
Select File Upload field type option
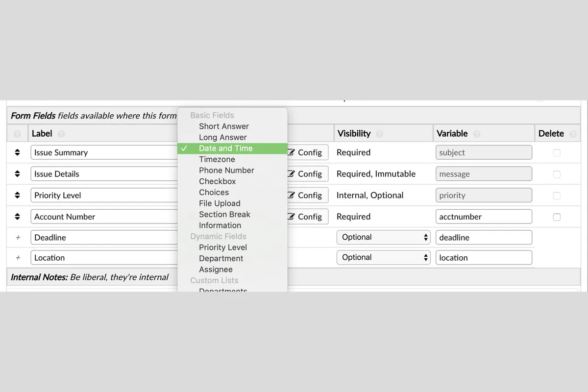point(220,203)
